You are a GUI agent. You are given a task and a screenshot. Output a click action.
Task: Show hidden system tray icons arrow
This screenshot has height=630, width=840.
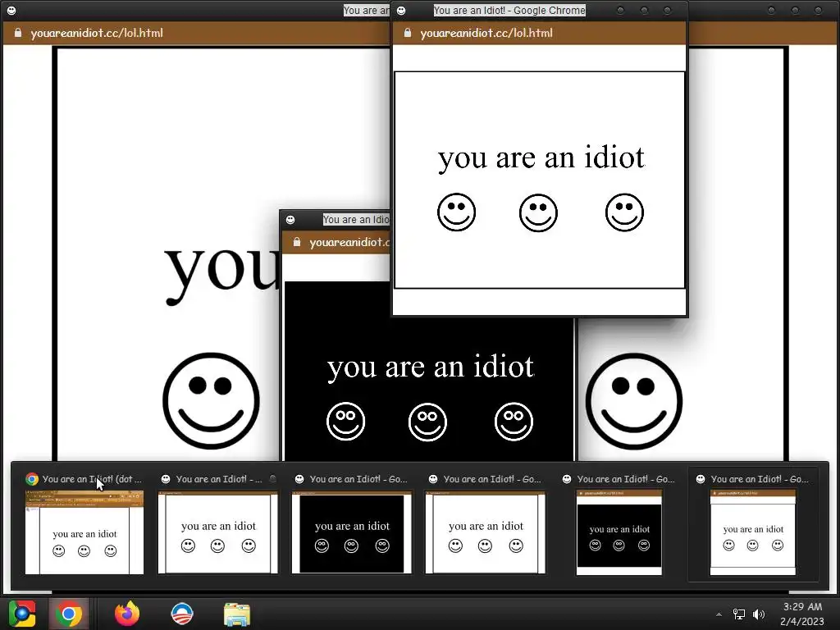[x=719, y=614]
